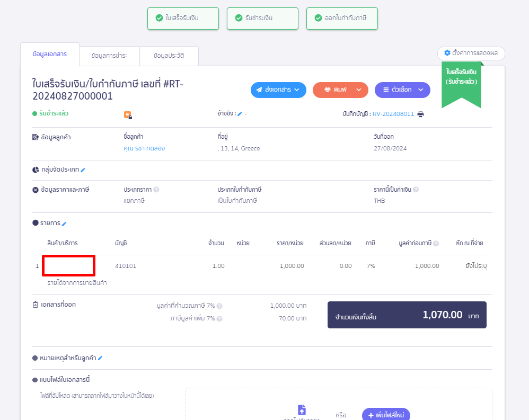Click the orange lock document icon under รับชำระแล้ว
529x420 pixels.
(127, 113)
